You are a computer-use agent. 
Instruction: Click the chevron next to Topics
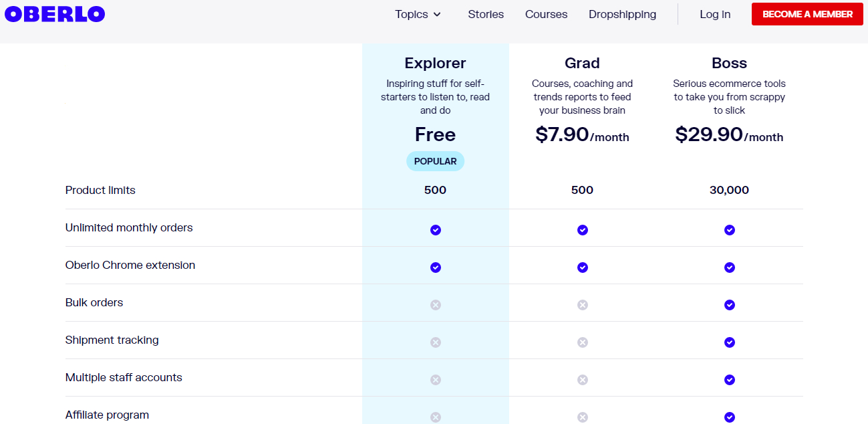click(x=438, y=14)
